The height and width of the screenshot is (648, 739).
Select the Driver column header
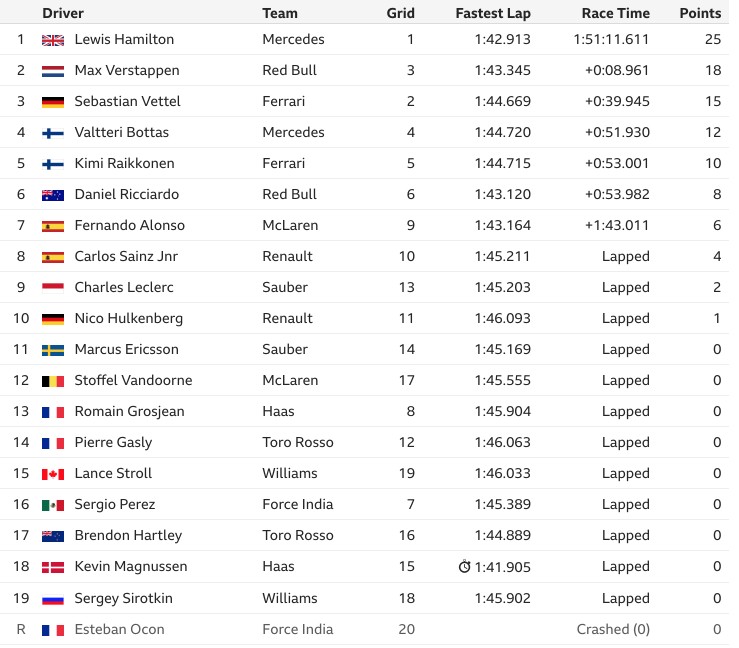(63, 13)
